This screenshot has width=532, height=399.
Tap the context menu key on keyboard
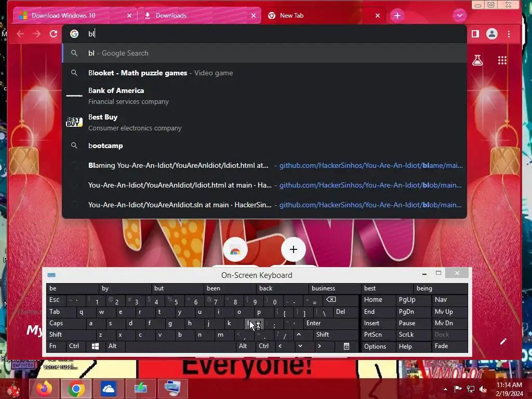[346, 346]
